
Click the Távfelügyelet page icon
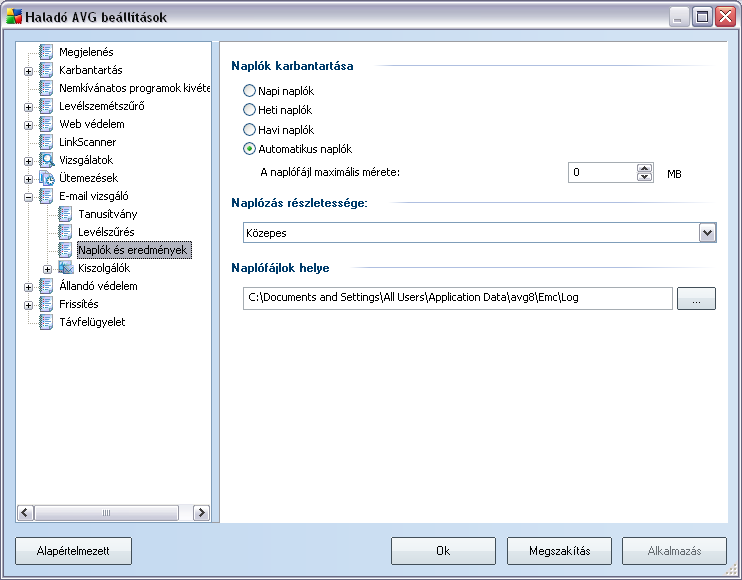point(46,322)
